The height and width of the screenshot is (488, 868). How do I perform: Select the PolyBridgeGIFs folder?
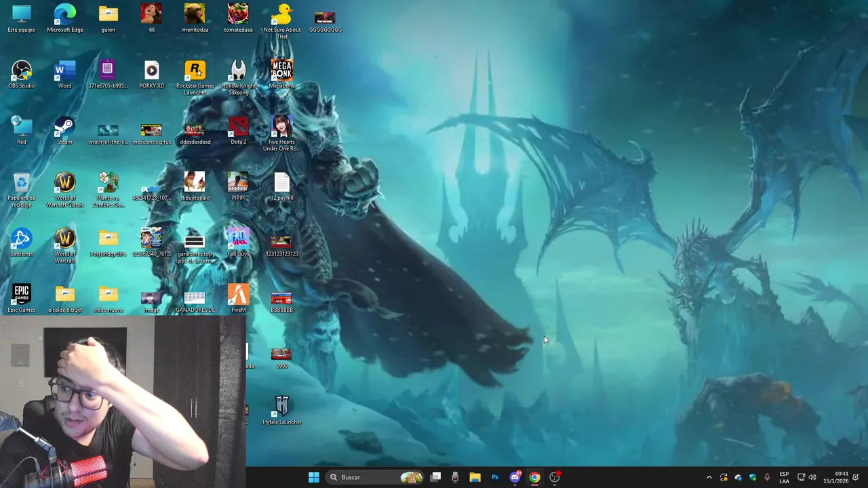coord(108,243)
